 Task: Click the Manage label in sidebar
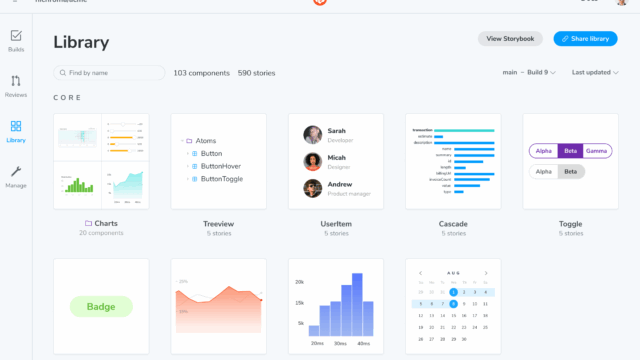tap(16, 185)
